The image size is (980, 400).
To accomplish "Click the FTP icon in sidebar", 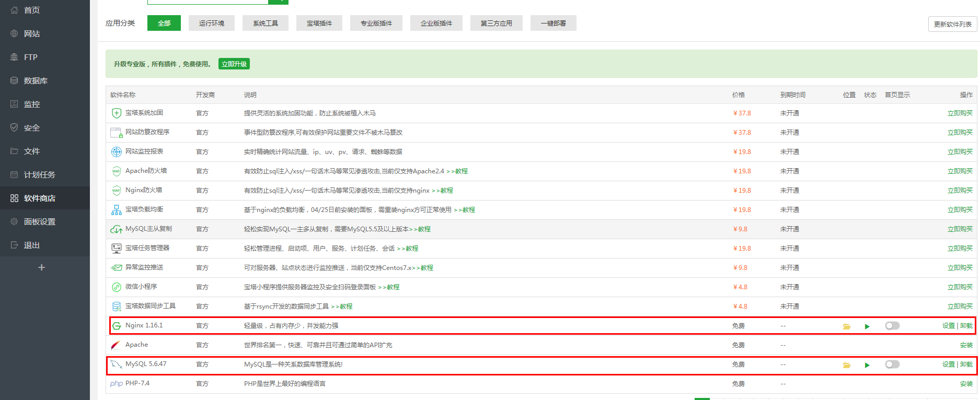I will click(14, 57).
